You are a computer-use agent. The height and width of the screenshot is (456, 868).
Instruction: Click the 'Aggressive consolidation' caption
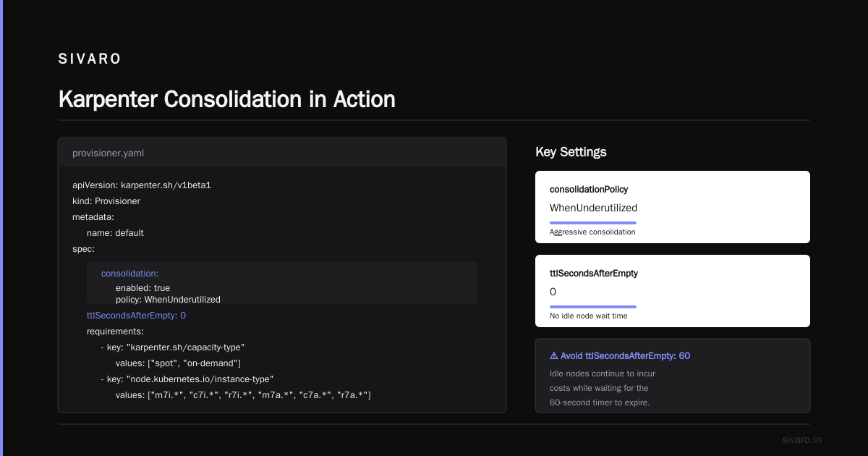click(592, 232)
